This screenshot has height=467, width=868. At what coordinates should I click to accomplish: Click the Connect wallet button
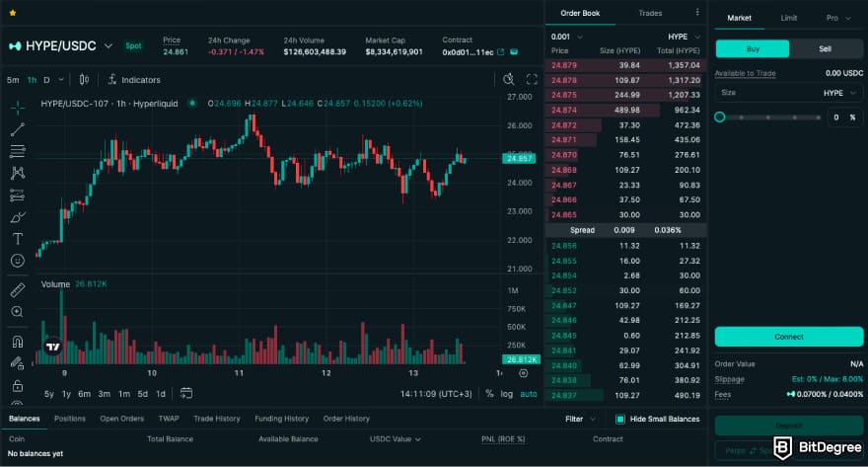789,337
